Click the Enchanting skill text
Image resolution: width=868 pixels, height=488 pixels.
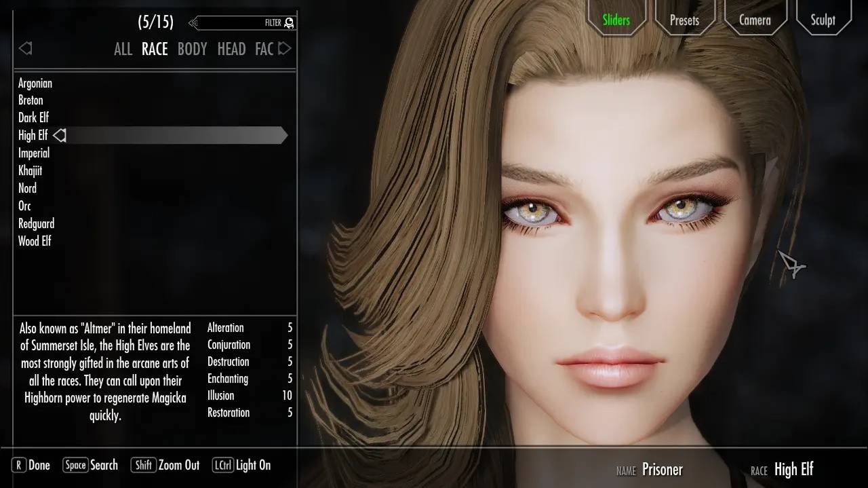tap(228, 379)
